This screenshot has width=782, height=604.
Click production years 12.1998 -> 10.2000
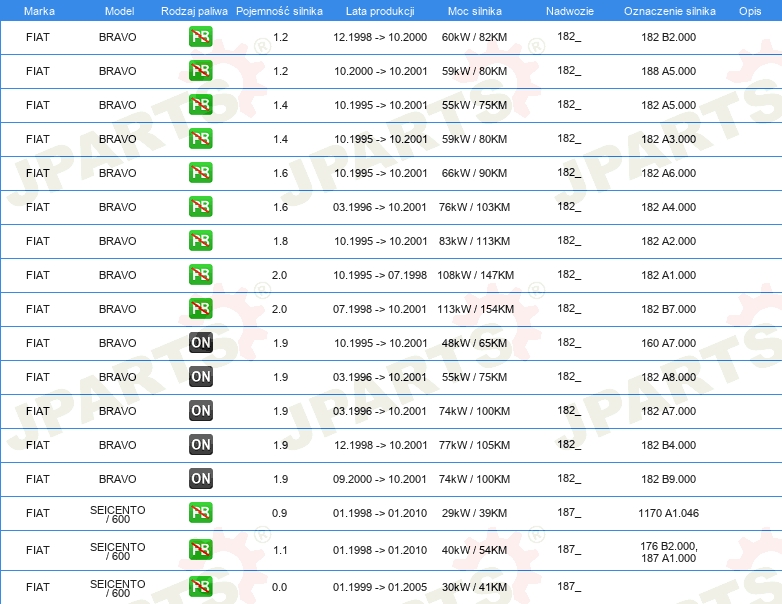point(380,37)
